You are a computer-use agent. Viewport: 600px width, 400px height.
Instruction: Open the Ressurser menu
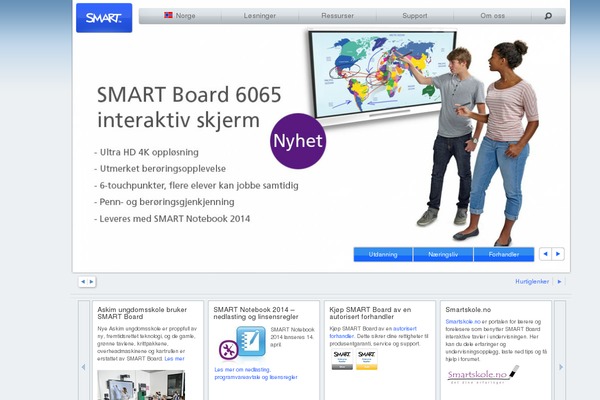[x=338, y=16]
